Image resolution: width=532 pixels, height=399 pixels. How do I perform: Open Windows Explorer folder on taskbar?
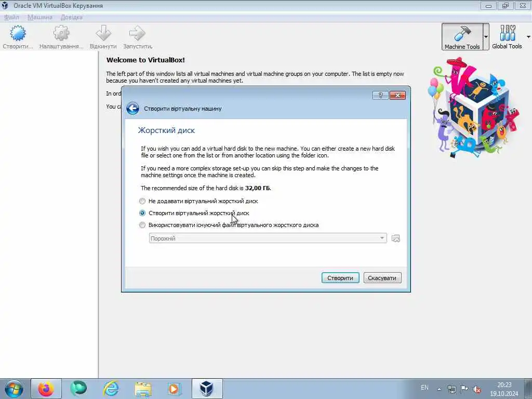coord(143,389)
